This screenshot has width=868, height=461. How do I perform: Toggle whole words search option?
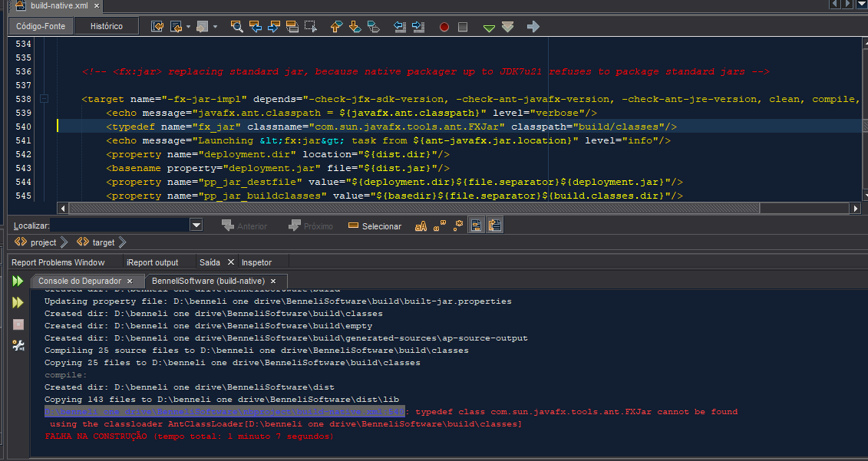[440, 226]
